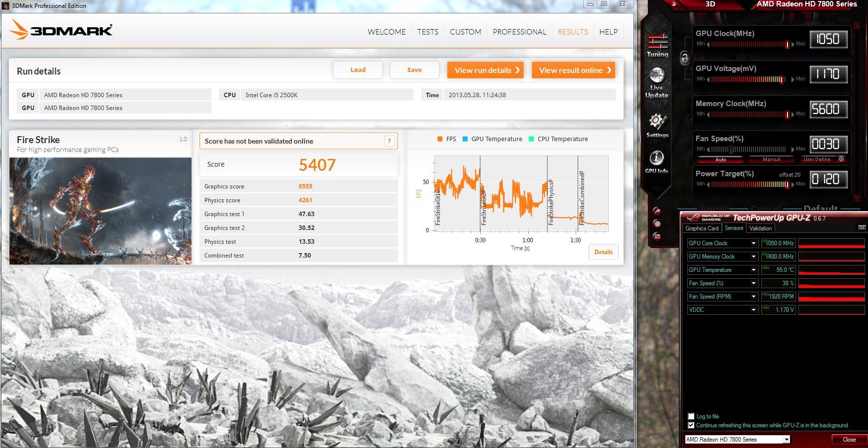The height and width of the screenshot is (448, 868).
Task: Open the Tuning panel in GPU Tweak
Action: pos(657,45)
